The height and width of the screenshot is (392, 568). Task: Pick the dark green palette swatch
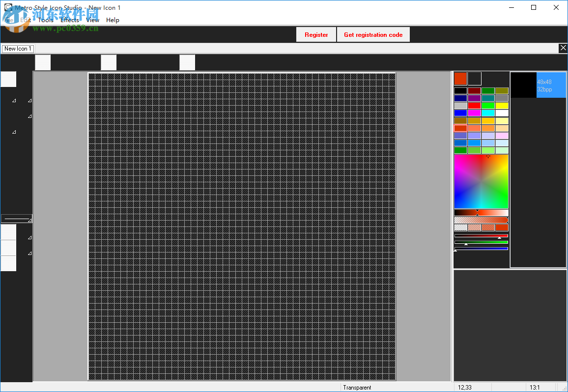(488, 91)
